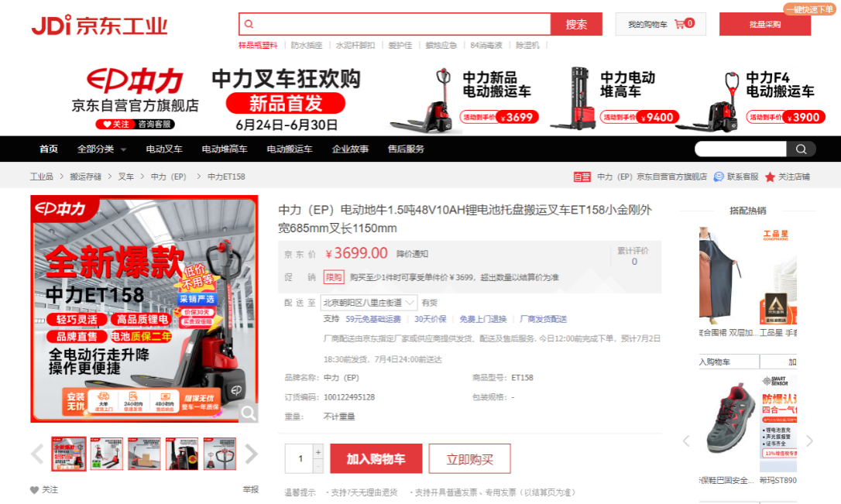Image resolution: width=841 pixels, height=504 pixels.
Task: Go to next recommended items on right panel
Action: [x=809, y=441]
